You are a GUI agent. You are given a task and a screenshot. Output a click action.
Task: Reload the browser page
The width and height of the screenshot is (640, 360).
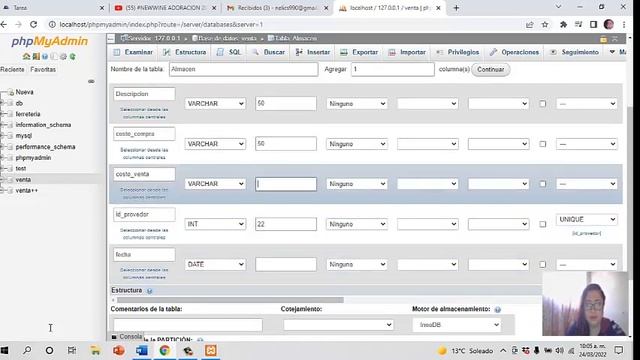click(33, 24)
